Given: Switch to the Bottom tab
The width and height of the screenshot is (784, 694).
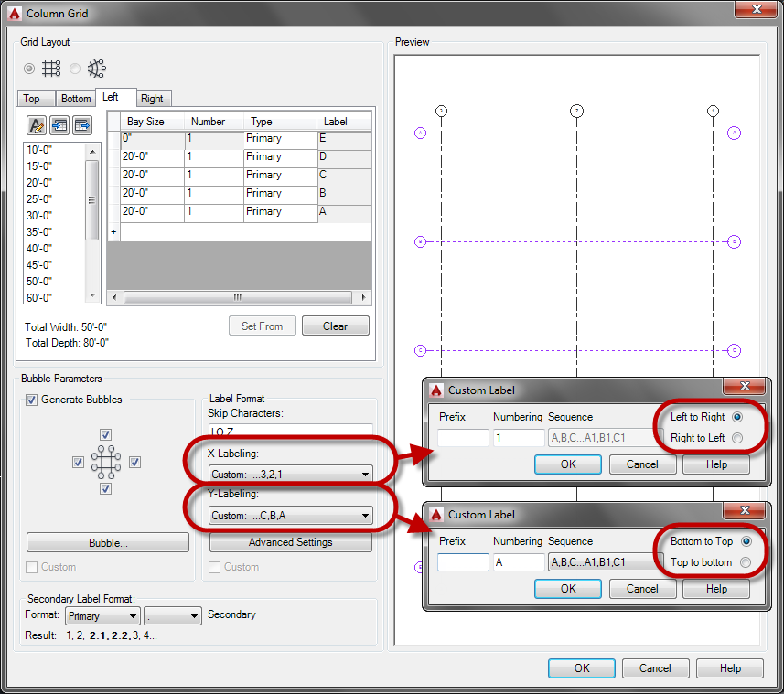Looking at the screenshot, I should [76, 98].
